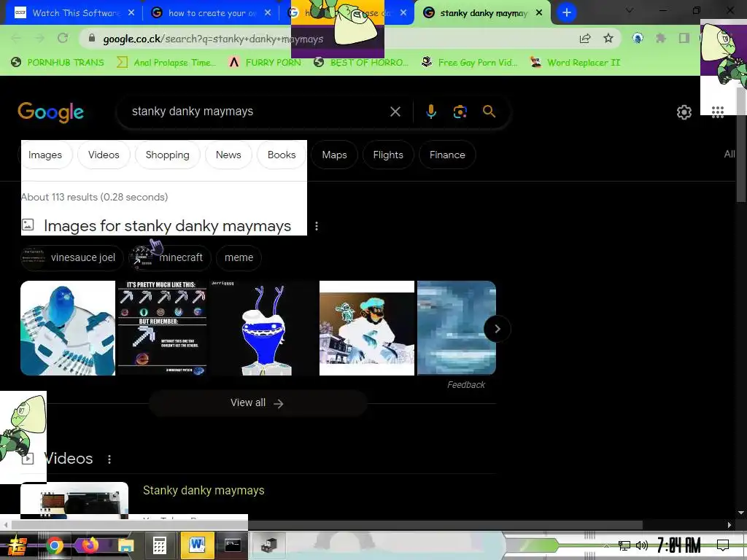Screen dimensions: 747x560
Task: Filter results by Finance
Action: [x=447, y=155]
